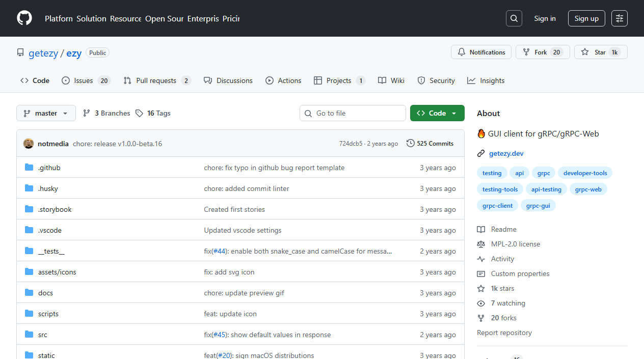Screen dimensions: 644x359
Task: Select the developer-tools topic tag
Action: click(x=585, y=173)
